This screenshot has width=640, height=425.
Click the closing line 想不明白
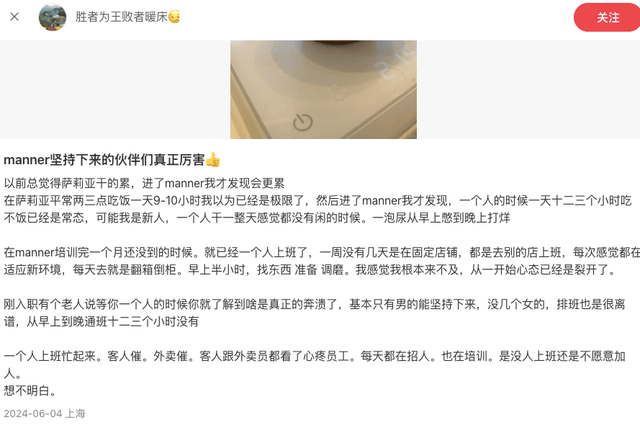(x=30, y=391)
